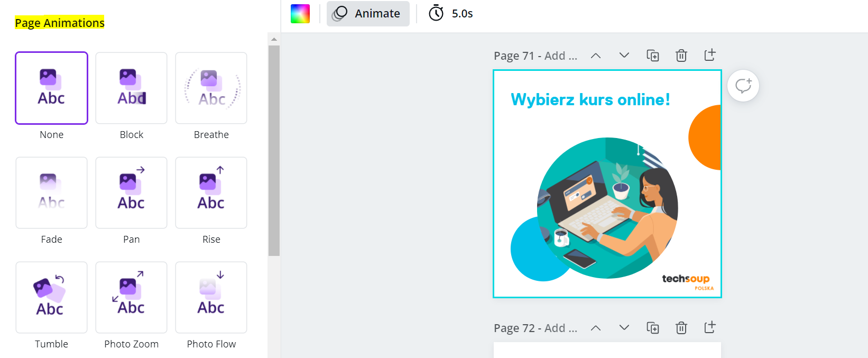Select the Pan animation option
Image resolution: width=868 pixels, height=358 pixels.
pos(131,192)
